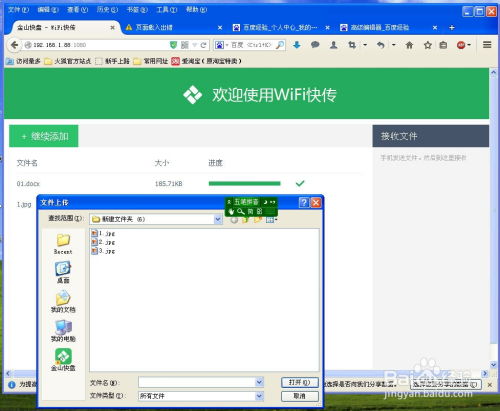500x411 pixels.
Task: Select Recent folder icon in dialog sidebar
Action: click(x=63, y=244)
